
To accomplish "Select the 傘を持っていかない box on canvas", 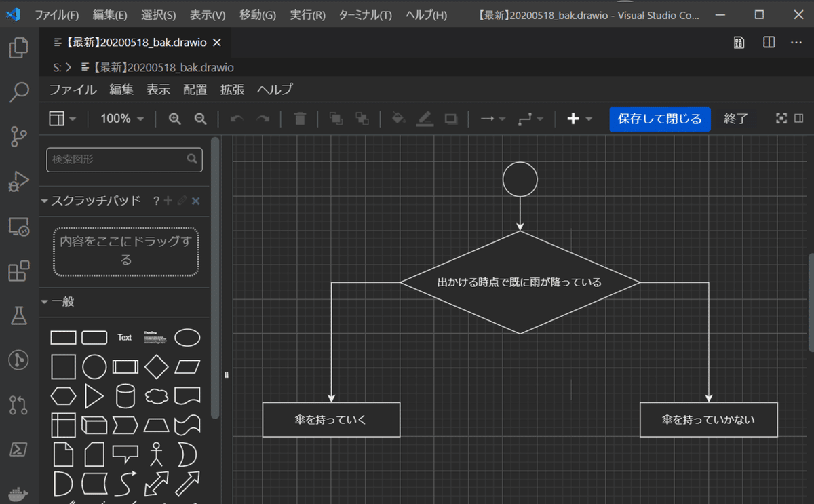I will (x=709, y=420).
